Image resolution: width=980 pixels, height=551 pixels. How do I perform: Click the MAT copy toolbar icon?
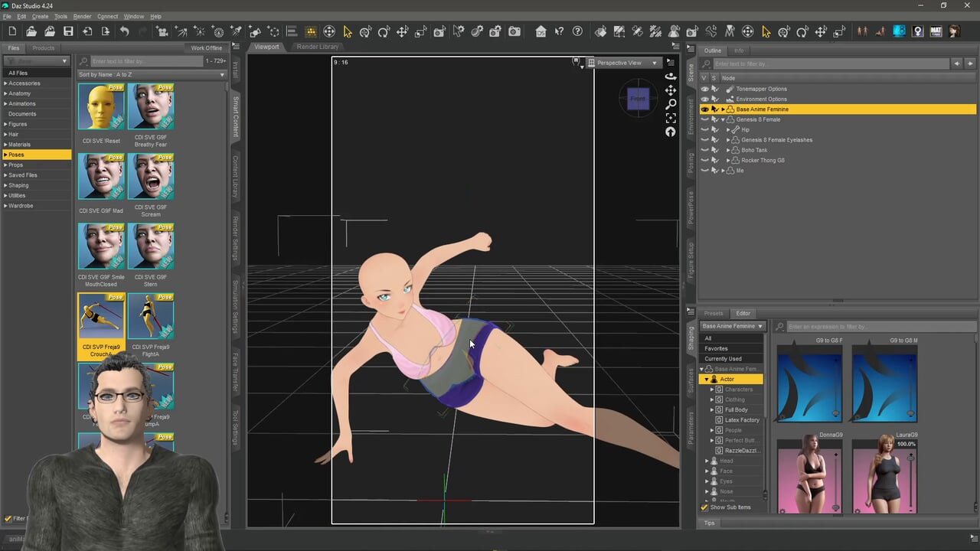click(x=936, y=31)
